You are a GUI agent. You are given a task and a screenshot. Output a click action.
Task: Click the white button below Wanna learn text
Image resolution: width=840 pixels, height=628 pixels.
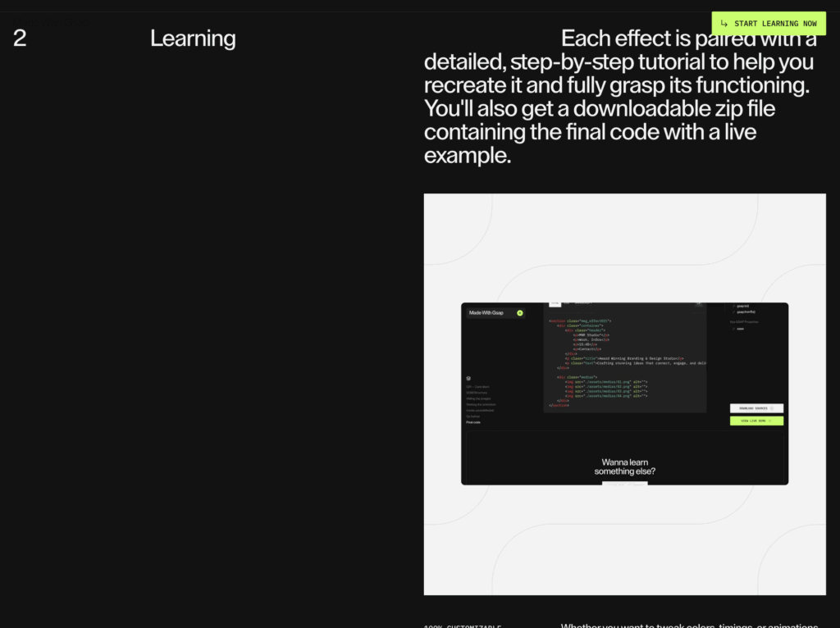tap(624, 483)
